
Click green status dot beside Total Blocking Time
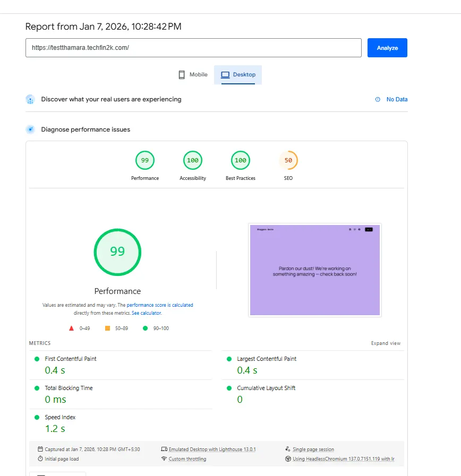[37, 388]
